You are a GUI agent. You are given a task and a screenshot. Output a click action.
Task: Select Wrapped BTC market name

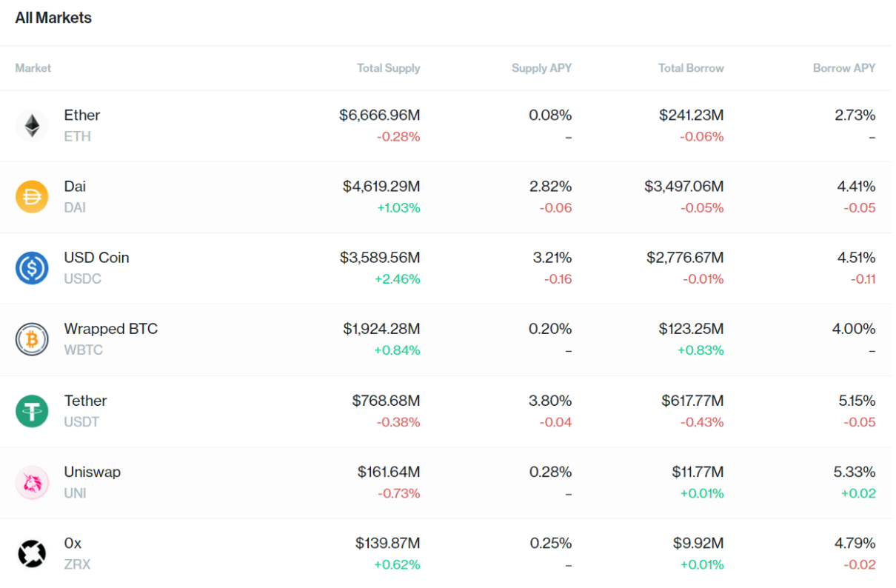(x=110, y=329)
